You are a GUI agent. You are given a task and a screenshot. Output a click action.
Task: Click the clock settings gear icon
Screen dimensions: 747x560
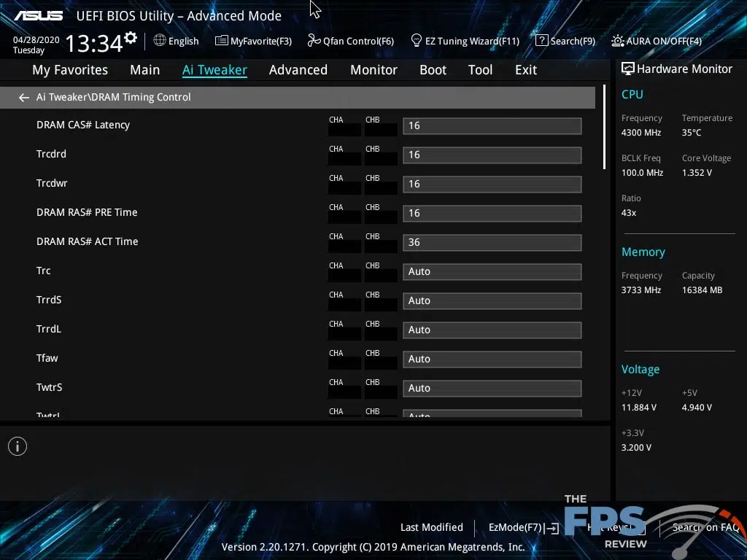(x=131, y=38)
